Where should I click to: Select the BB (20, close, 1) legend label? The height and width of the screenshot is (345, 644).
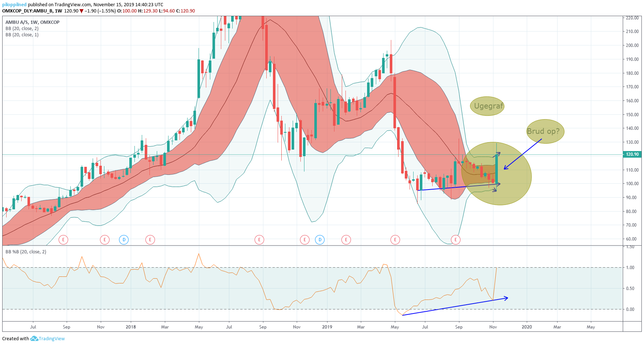tap(22, 34)
